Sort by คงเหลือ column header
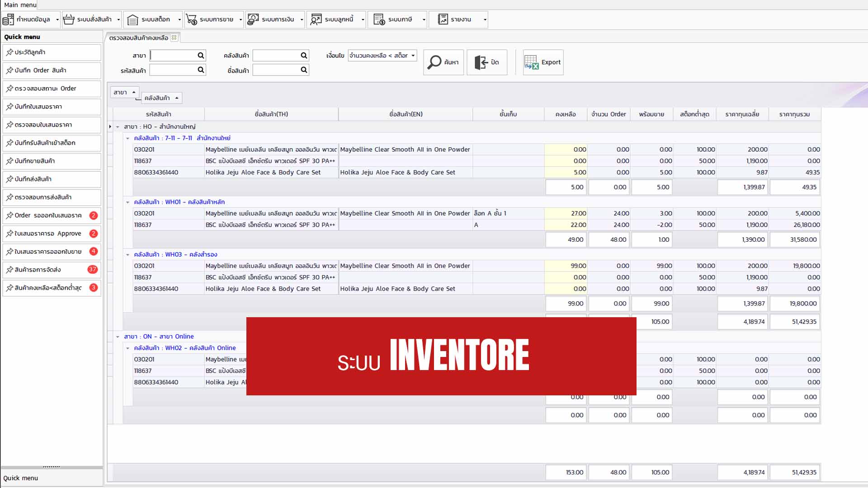868x488 pixels. coord(566,114)
